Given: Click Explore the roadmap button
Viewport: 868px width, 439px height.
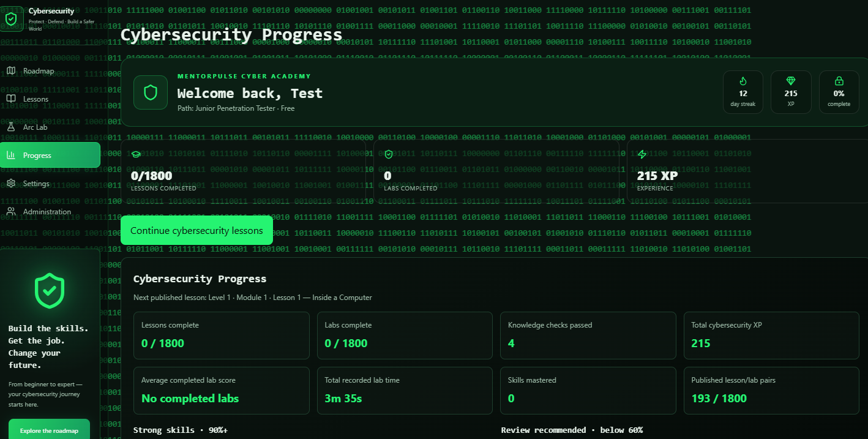Looking at the screenshot, I should click(49, 430).
